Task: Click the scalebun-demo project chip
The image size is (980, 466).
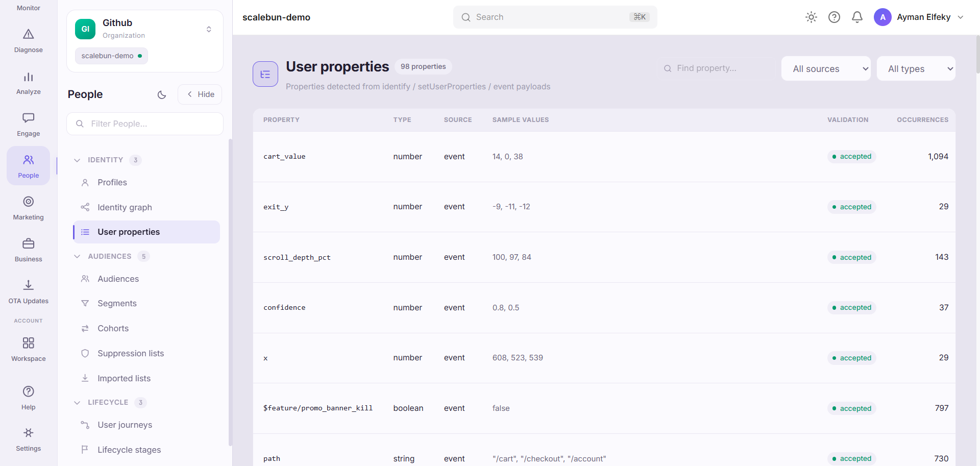Action: point(111,56)
